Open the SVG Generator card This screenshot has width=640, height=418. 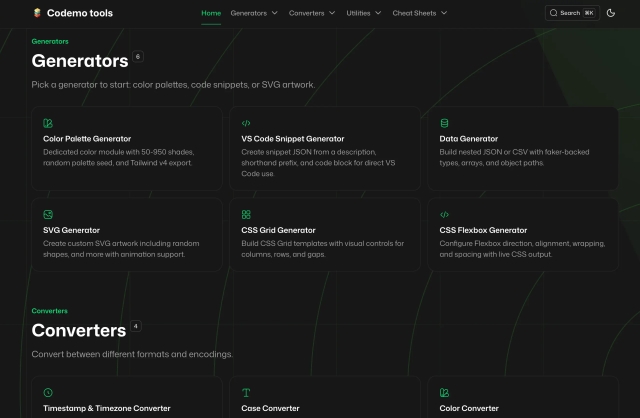127,235
